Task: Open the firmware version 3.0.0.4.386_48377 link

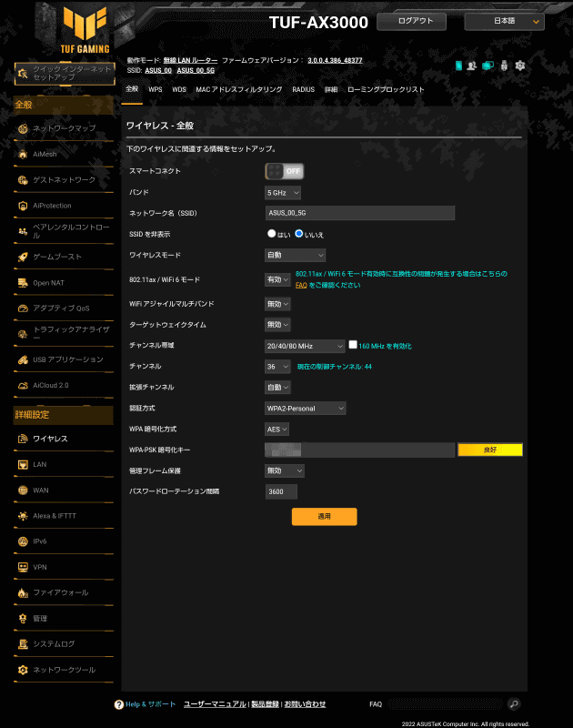Action: click(335, 60)
